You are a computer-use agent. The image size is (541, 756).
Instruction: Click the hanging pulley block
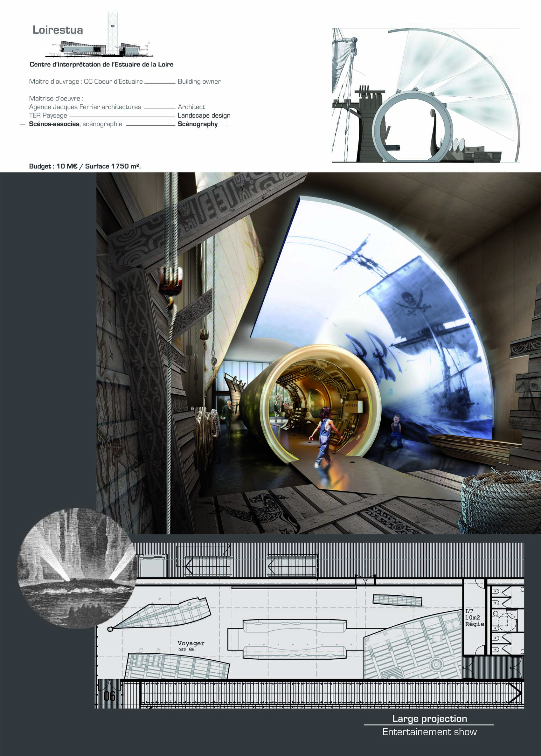click(171, 281)
